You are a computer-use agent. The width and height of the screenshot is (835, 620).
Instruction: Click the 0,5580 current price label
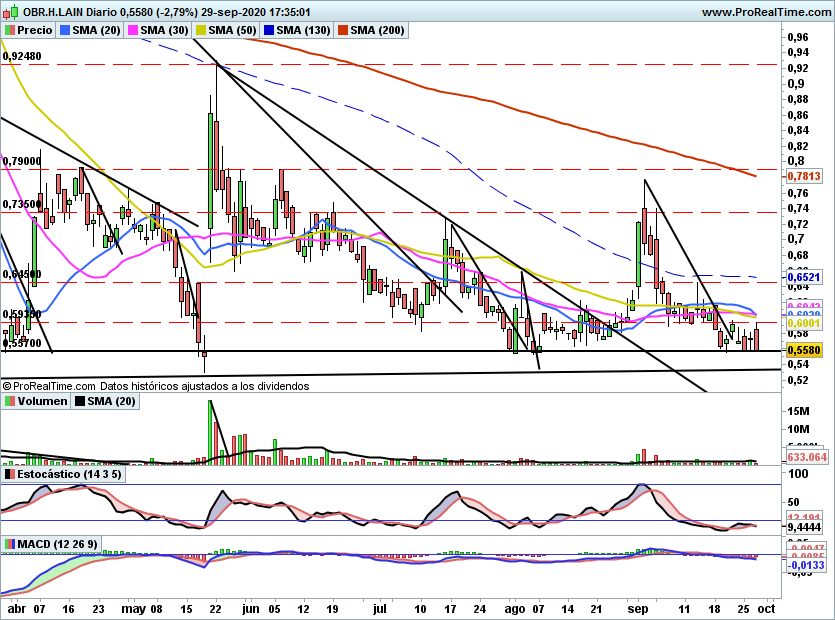[x=804, y=350]
